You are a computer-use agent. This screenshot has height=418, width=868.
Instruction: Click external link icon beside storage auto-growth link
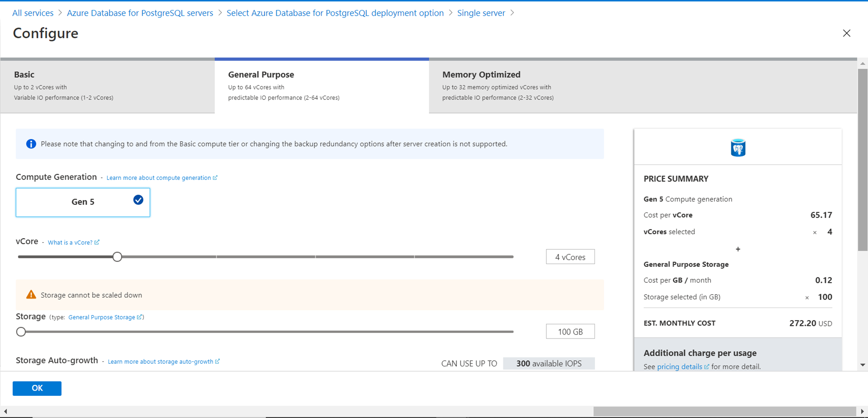(217, 362)
